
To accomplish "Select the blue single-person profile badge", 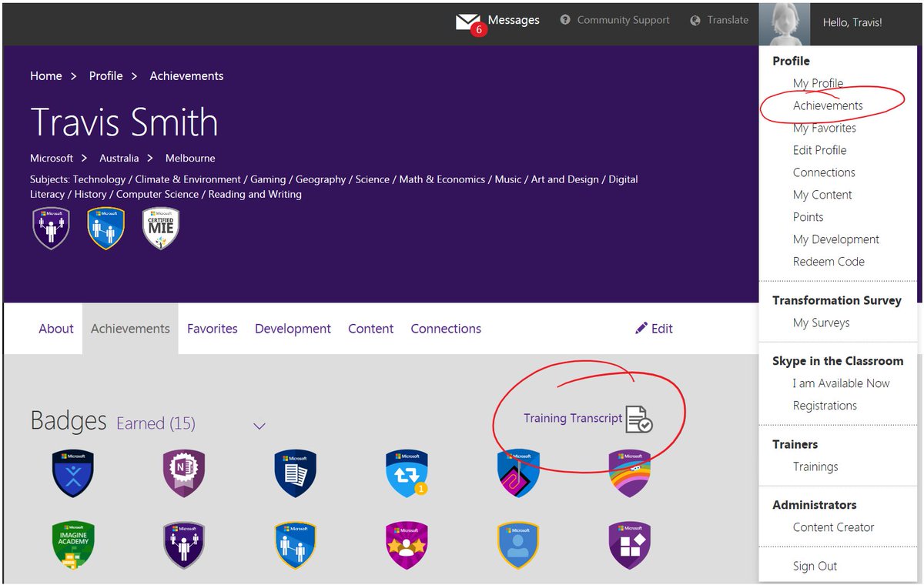I will pos(518,546).
